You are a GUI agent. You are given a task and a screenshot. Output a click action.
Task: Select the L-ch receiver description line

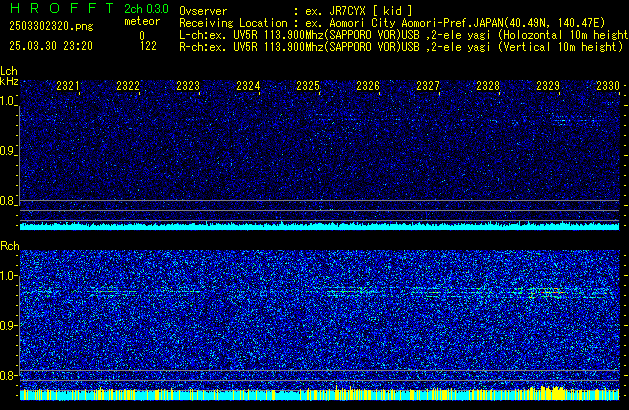pyautogui.click(x=404, y=35)
